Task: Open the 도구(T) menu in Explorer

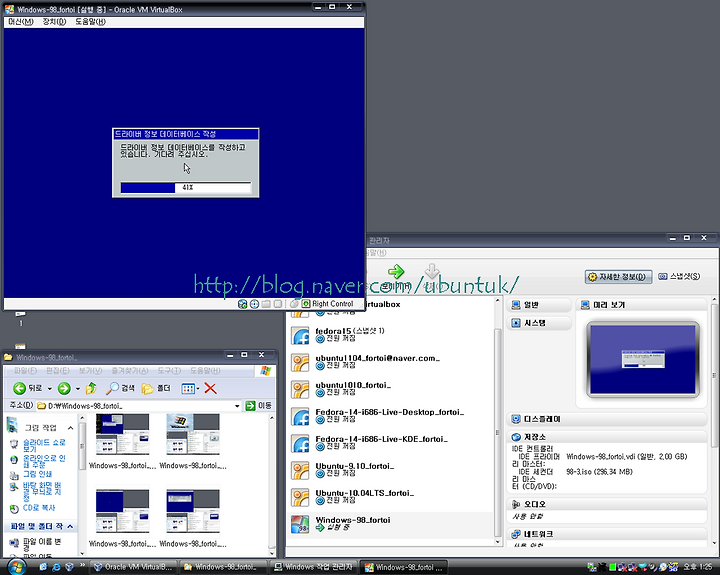Action: (169, 371)
